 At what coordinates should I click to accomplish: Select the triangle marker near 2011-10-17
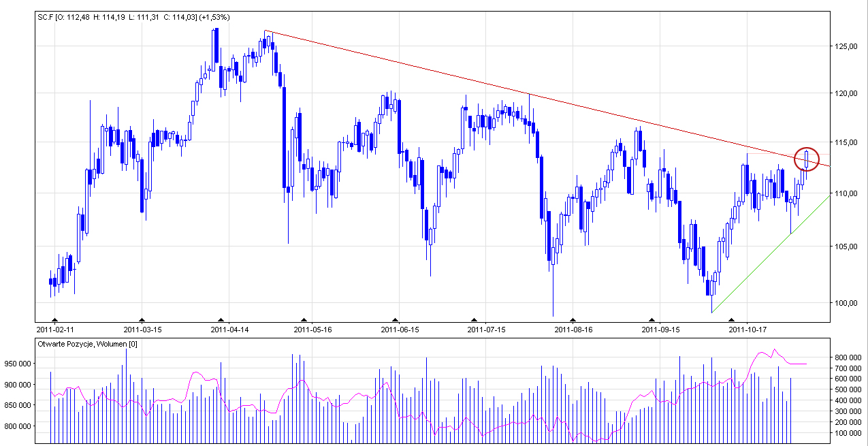[732, 319]
